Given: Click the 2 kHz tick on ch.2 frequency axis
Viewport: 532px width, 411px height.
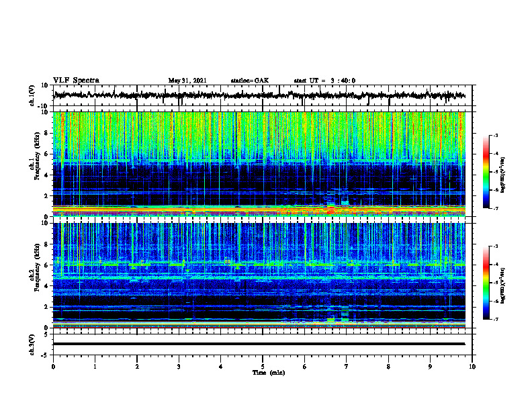Looking at the screenshot, I should click(x=47, y=307).
